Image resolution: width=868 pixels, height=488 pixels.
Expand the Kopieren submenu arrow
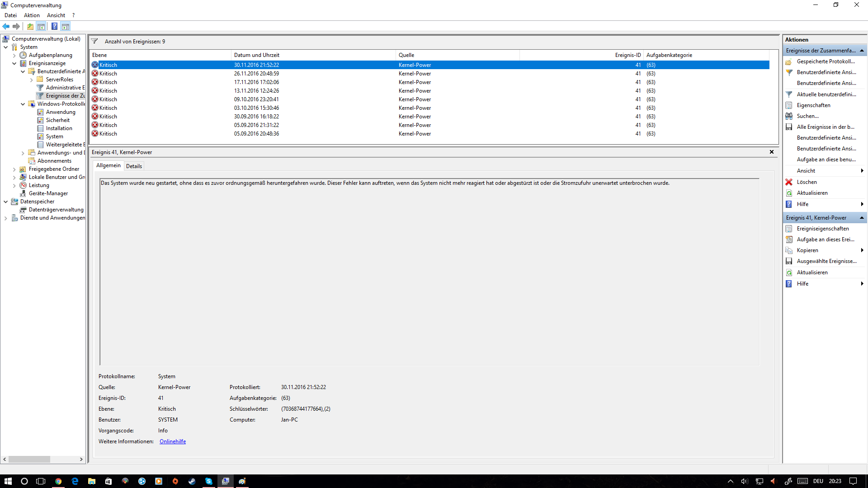click(x=862, y=250)
